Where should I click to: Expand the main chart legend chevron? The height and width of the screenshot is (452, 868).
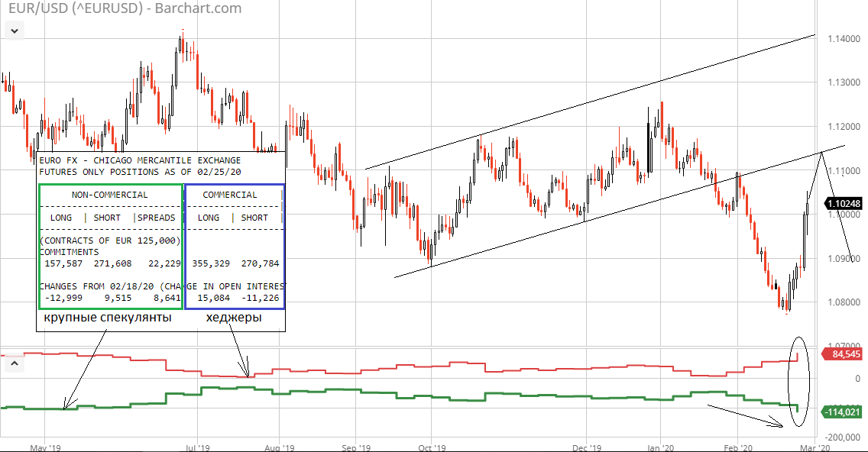(x=14, y=31)
